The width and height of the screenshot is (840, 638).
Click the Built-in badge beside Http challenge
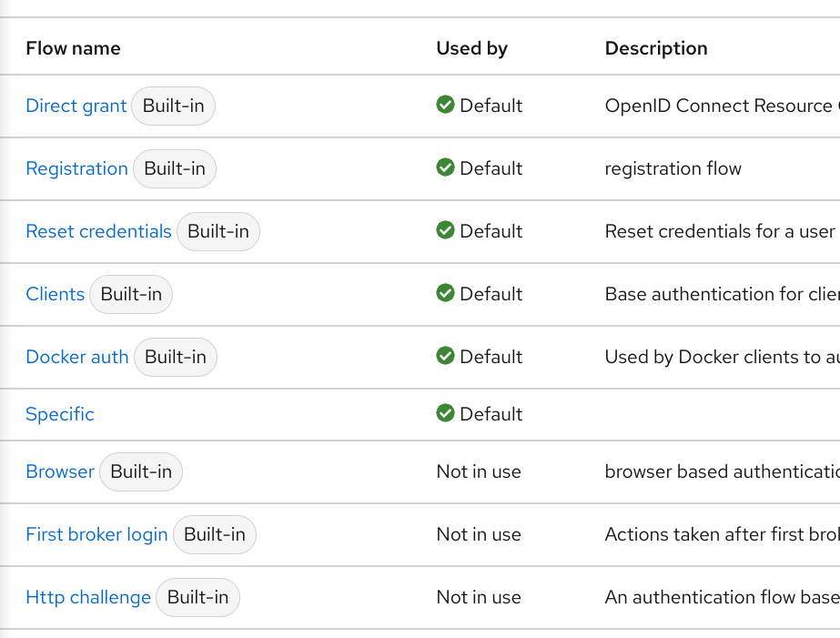pyautogui.click(x=197, y=597)
